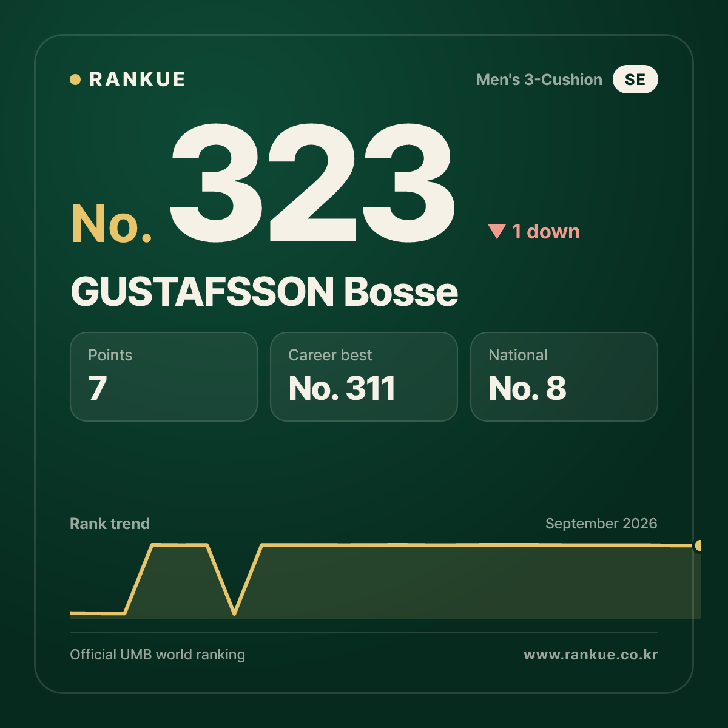Viewport: 728px width, 728px height.
Task: Click the Career best label
Action: click(330, 355)
